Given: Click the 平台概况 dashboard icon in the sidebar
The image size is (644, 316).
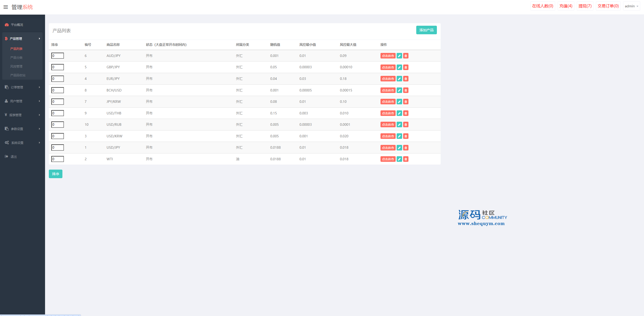Looking at the screenshot, I should [x=7, y=25].
